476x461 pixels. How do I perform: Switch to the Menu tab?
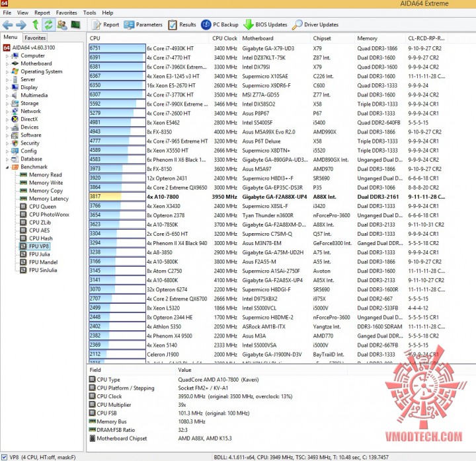pyautogui.click(x=11, y=37)
